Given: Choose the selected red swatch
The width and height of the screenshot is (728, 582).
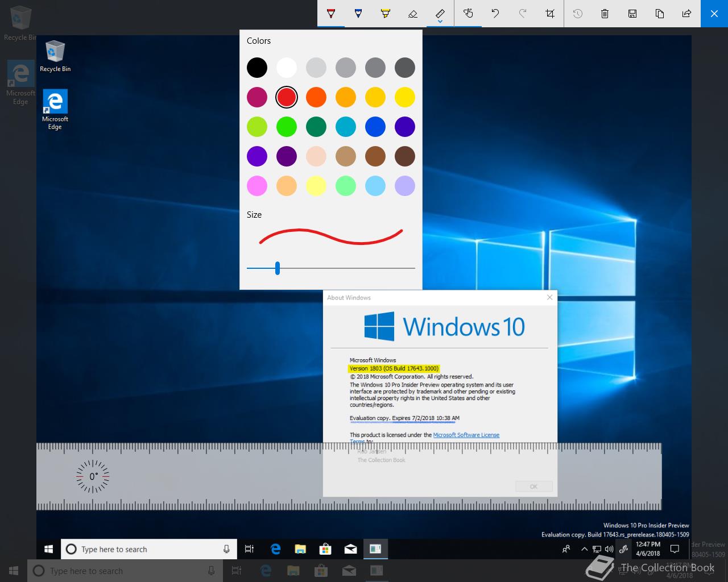Looking at the screenshot, I should [x=287, y=97].
